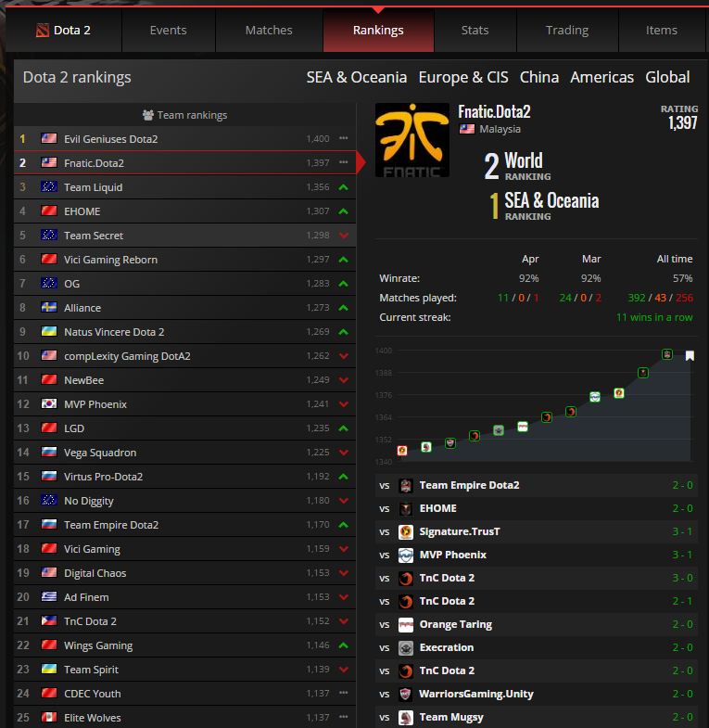Viewport: 709px width, 728px height.
Task: Click the bookmark marker on rating graph
Action: [690, 355]
